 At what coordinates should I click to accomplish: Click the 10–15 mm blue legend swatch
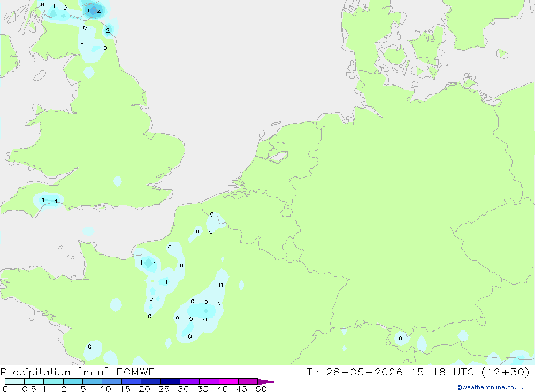112,381
